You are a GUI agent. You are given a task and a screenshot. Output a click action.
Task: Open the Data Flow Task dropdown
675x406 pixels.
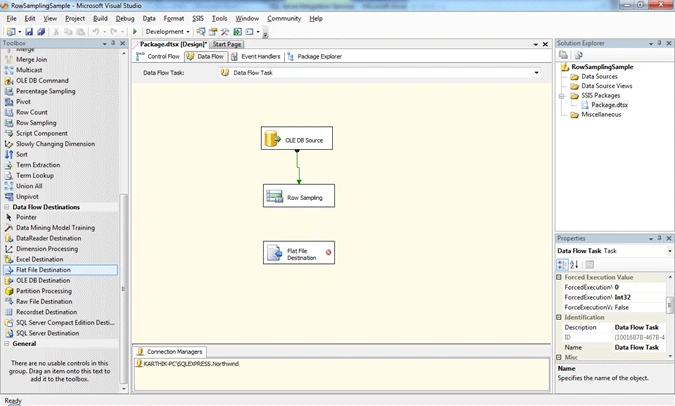coord(536,73)
